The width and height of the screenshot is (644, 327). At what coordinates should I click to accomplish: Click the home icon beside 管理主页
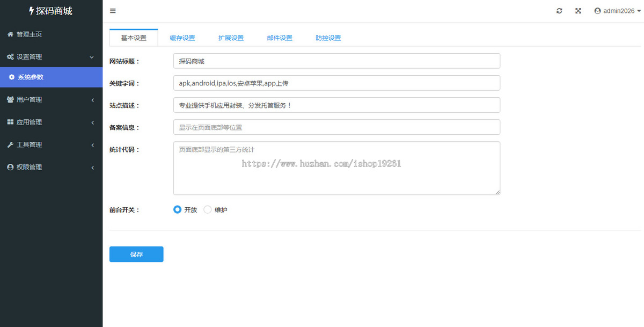[x=10, y=34]
